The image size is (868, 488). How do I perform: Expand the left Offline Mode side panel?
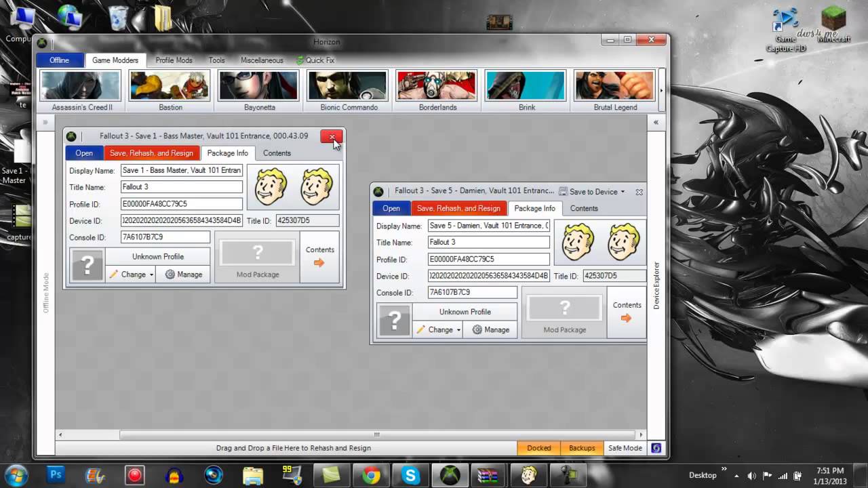click(x=45, y=123)
